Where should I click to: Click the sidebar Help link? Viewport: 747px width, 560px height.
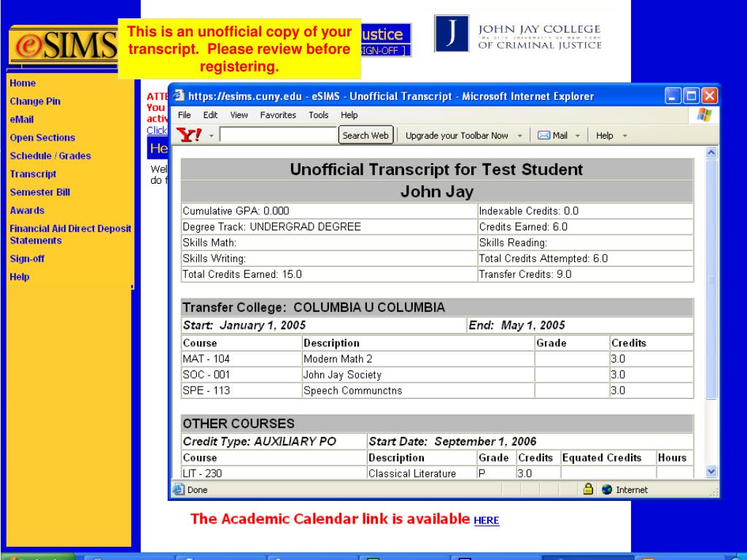tap(19, 276)
